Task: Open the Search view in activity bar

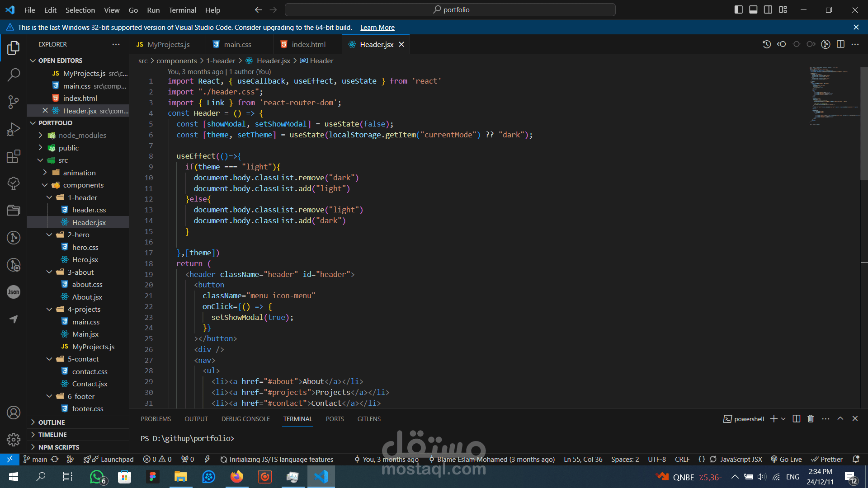Action: (14, 75)
